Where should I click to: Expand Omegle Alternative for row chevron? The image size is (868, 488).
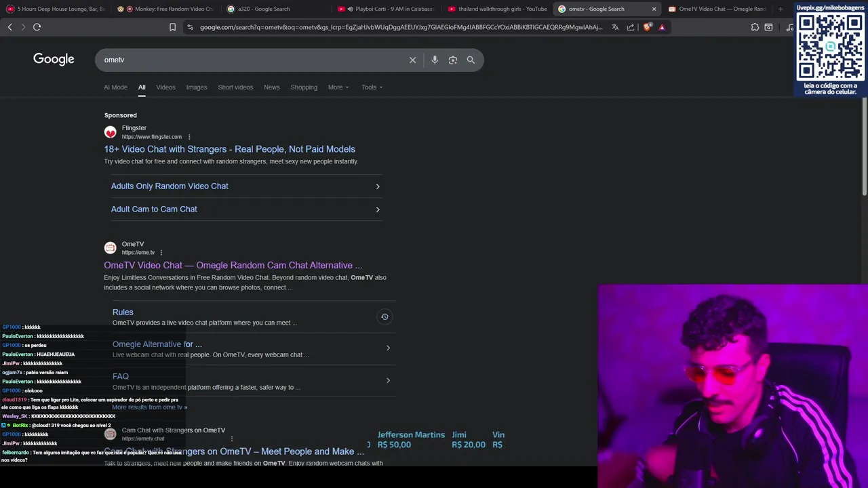point(388,348)
